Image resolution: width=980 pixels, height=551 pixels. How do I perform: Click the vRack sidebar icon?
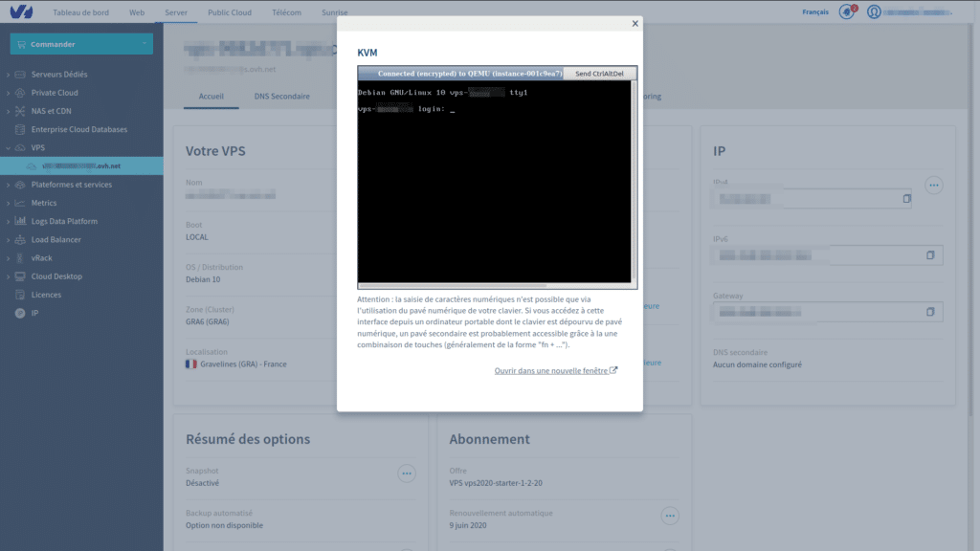(x=20, y=258)
